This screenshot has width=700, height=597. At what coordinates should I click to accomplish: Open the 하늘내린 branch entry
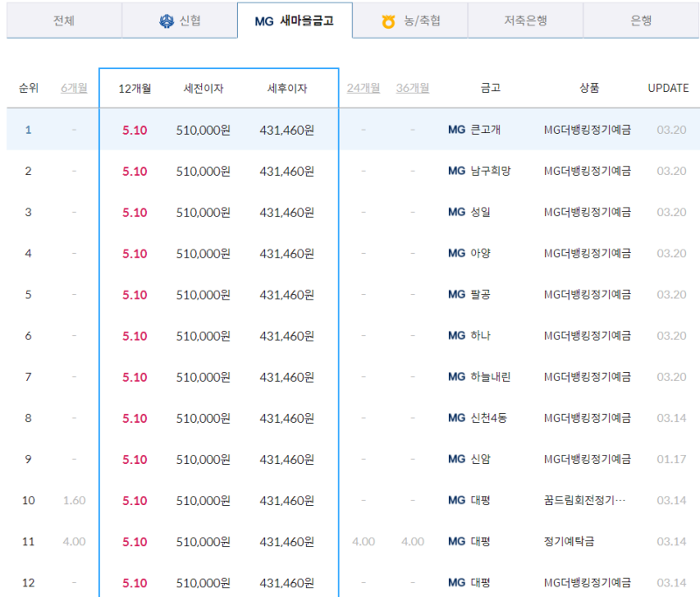click(x=491, y=377)
